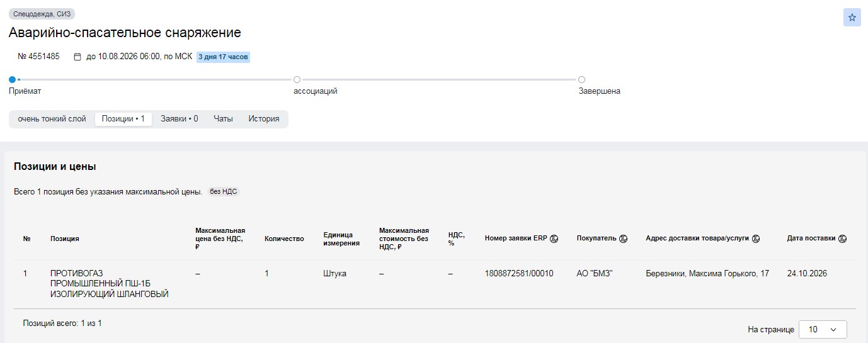Open the Заявки • 0 tab

(180, 119)
